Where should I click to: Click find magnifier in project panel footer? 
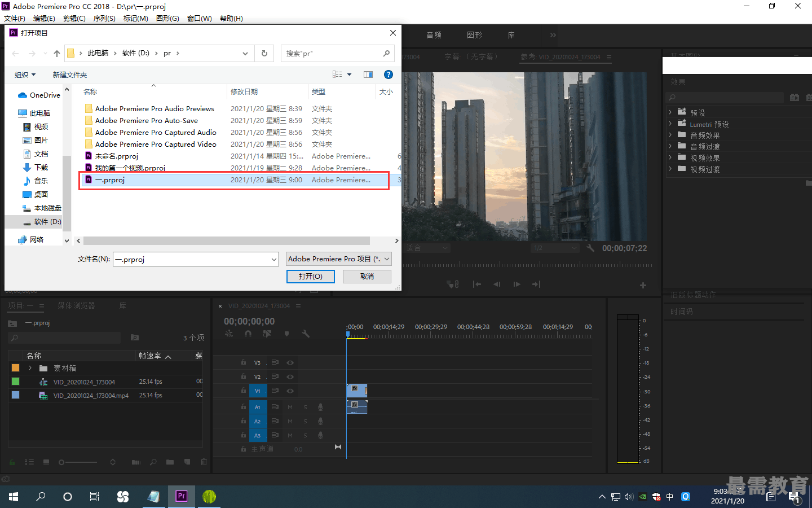click(153, 462)
